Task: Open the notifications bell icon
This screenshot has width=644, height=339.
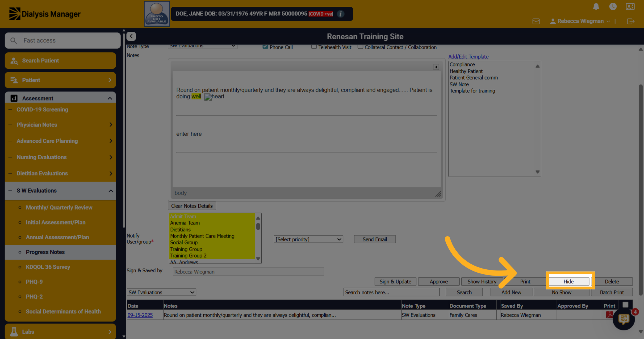Action: pos(596,6)
